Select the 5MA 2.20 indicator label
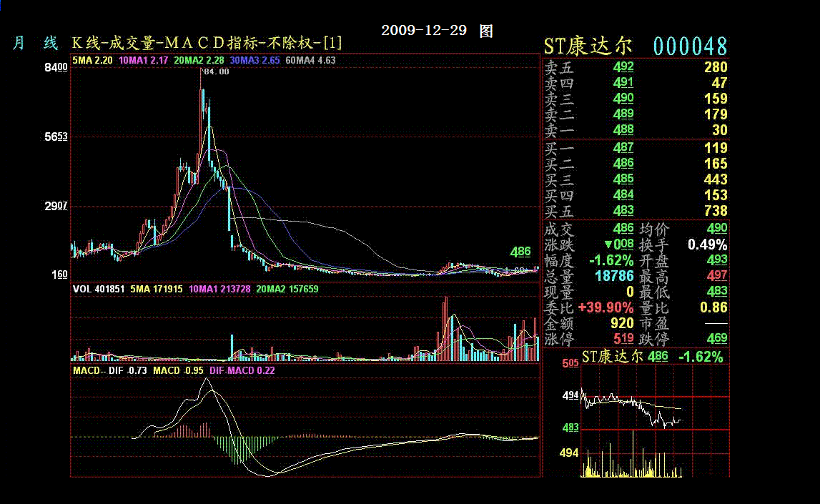This screenshot has width=820, height=504. [x=92, y=60]
